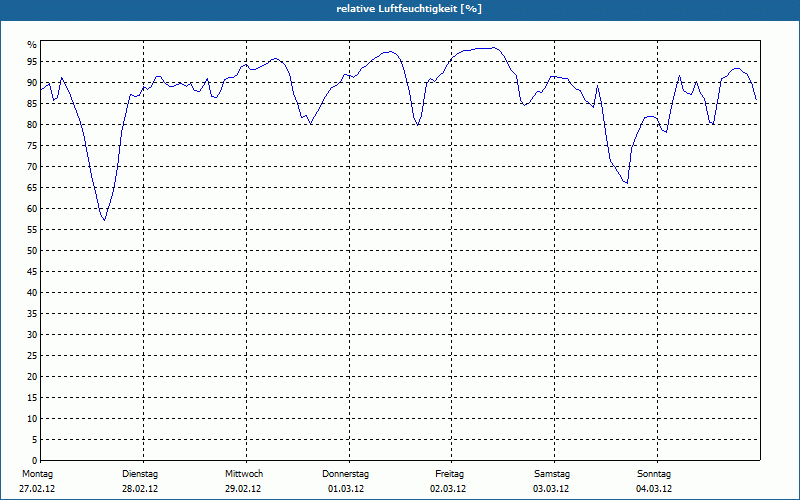
Task: Click the y-axis value 95
Action: tap(32, 62)
